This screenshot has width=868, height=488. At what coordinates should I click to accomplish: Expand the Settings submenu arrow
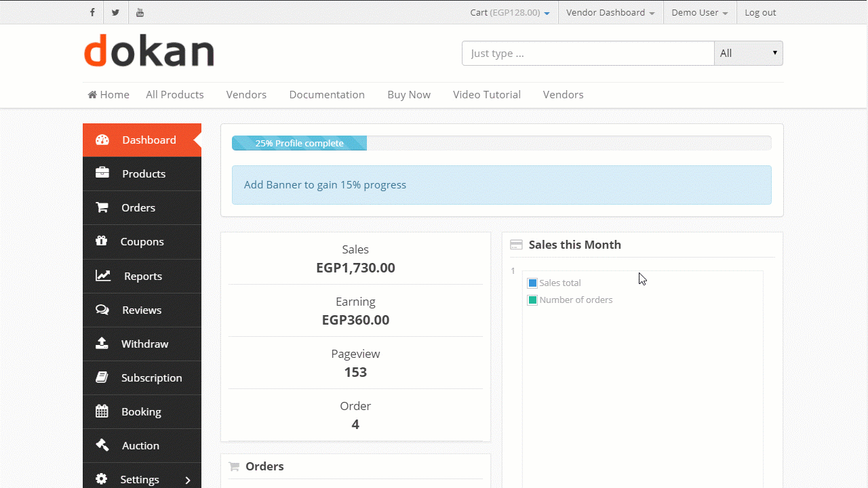click(x=188, y=480)
